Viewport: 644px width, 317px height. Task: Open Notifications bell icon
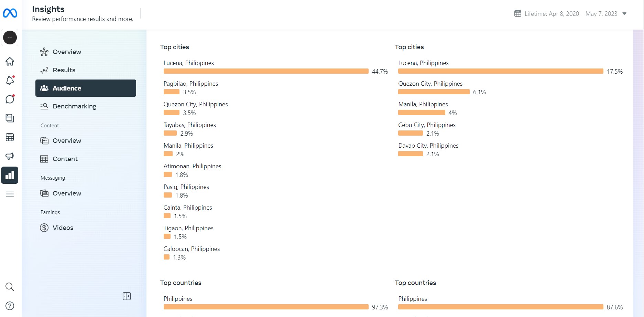(x=10, y=81)
